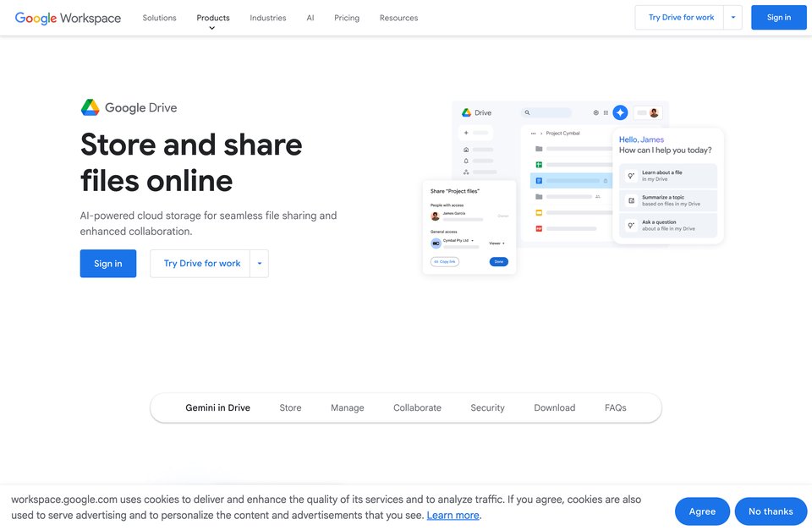Click the Copy link button in share dialog
Viewport: 812px width, 530px height.
tap(445, 262)
